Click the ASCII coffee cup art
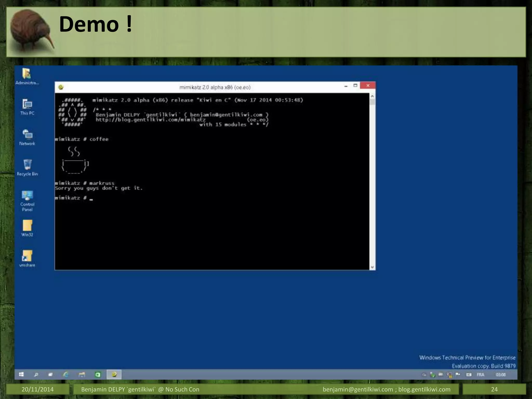532x399 pixels. [75, 160]
